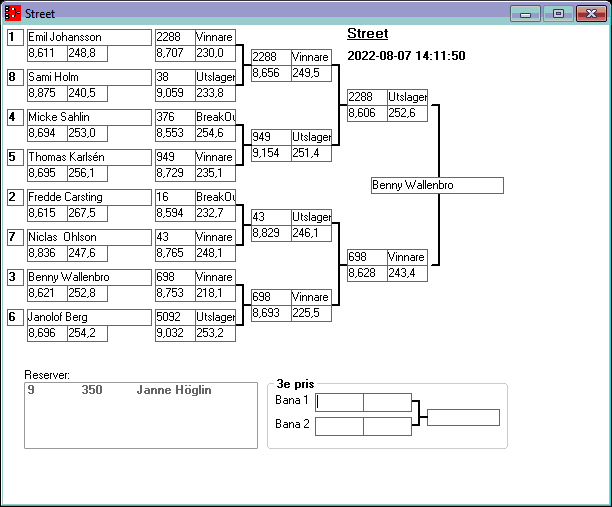Screen dimensions: 612x507
Task: Select the Janolof Berg name field
Action: click(x=89, y=317)
